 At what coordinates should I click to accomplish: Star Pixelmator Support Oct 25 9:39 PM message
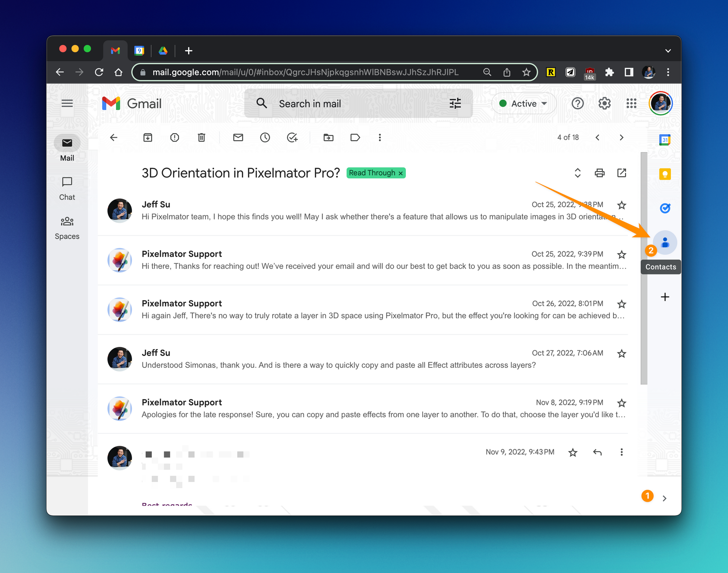point(622,254)
